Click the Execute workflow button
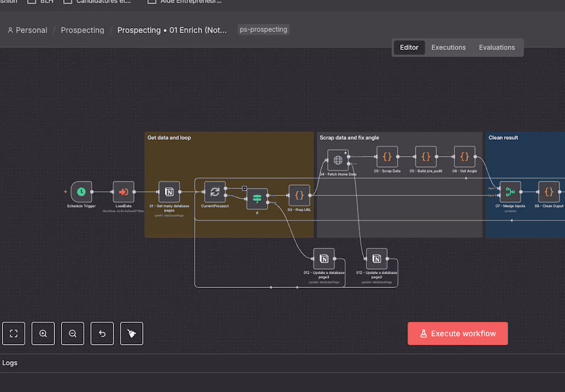This screenshot has height=392, width=565. tap(457, 333)
